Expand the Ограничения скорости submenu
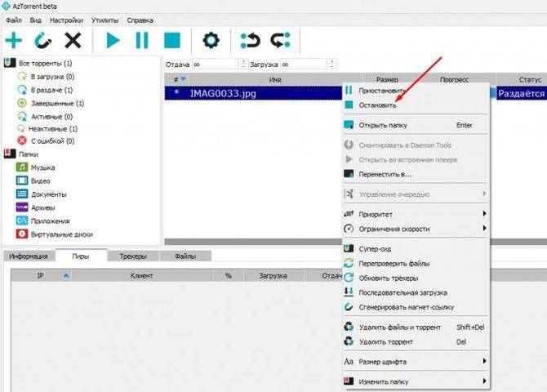 (x=416, y=229)
